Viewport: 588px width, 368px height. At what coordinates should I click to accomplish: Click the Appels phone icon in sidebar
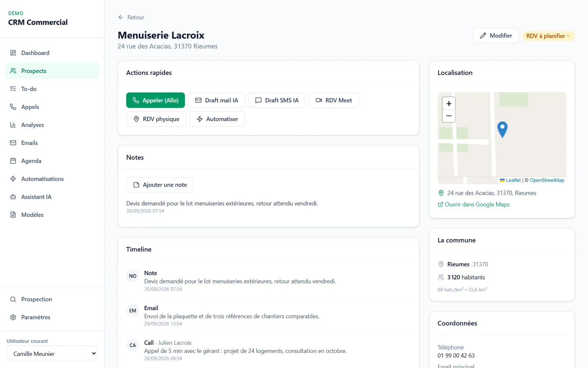13,107
